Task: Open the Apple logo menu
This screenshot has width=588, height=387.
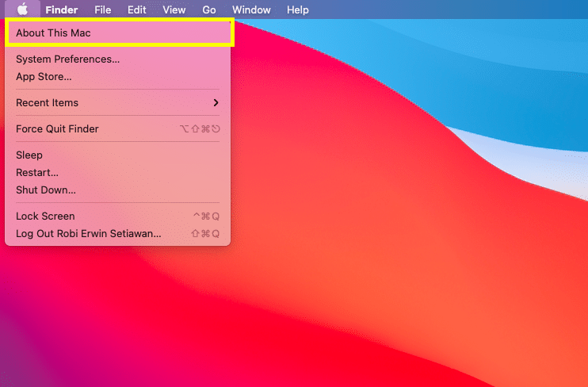Action: [22, 10]
